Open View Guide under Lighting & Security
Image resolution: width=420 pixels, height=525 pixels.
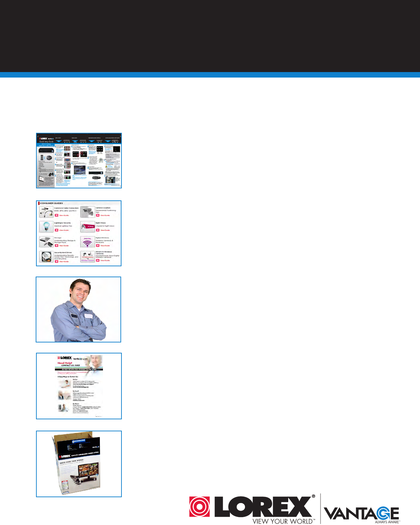(x=62, y=230)
